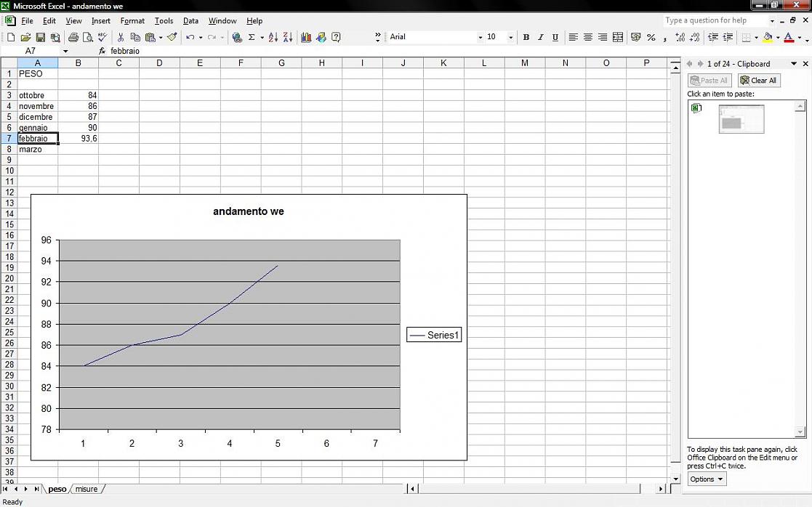Toggle Italic formatting
Viewport: 812px width, 507px height.
point(541,37)
